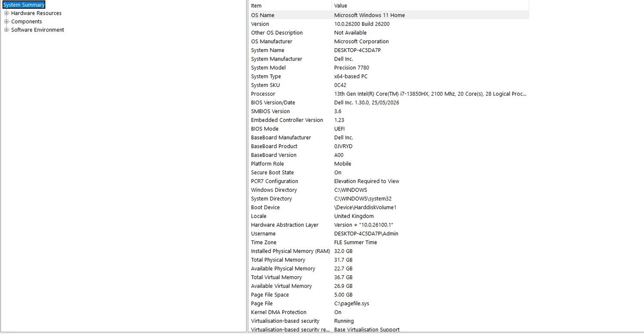Sort by the Item column header
The image size is (644, 334).
pos(290,6)
